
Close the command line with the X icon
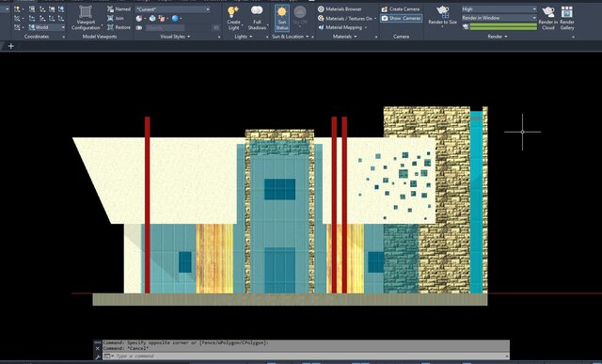[98, 348]
